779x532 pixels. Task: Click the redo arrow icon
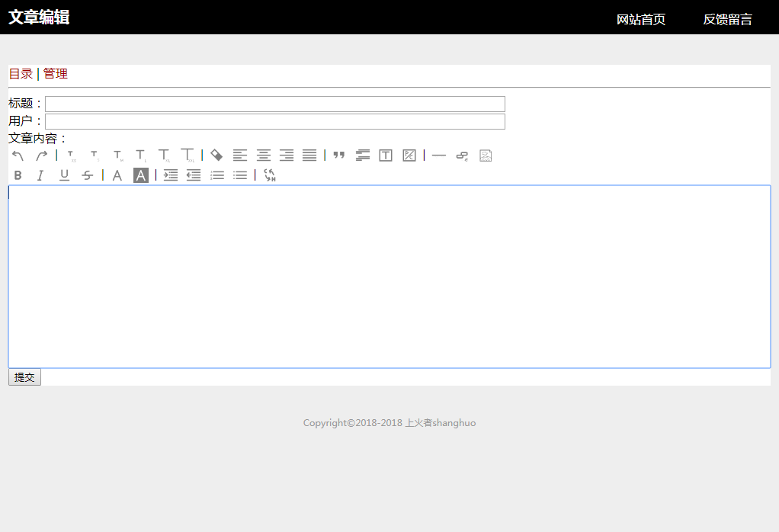click(41, 155)
